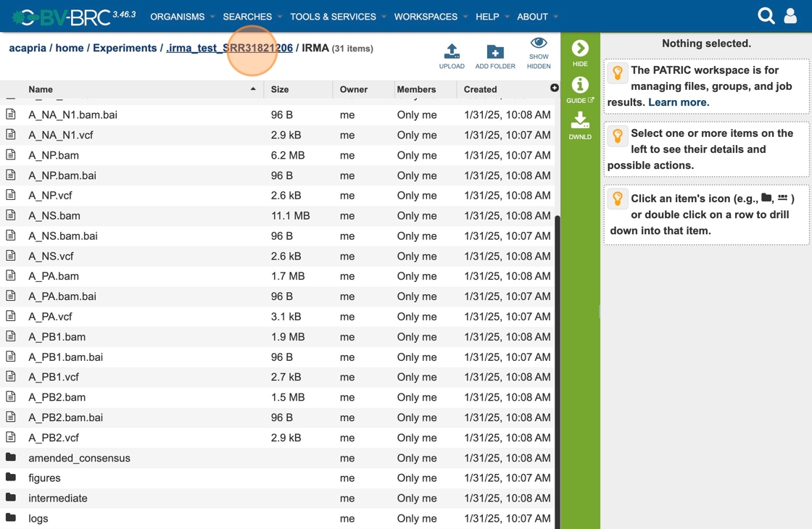Click file icon for A_PB1.bam.bai
The width and height of the screenshot is (812, 529).
pos(10,356)
